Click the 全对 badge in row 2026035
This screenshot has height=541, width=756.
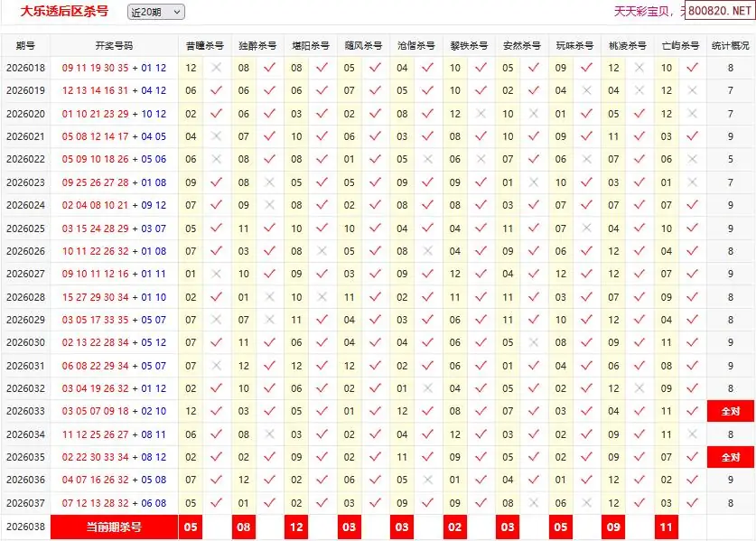(x=730, y=457)
